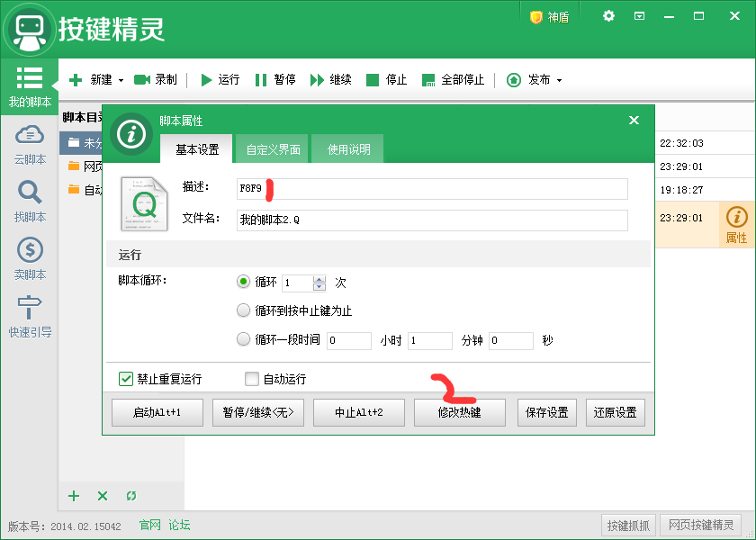
Task: Open 属性 properties icon on right
Action: tap(736, 224)
